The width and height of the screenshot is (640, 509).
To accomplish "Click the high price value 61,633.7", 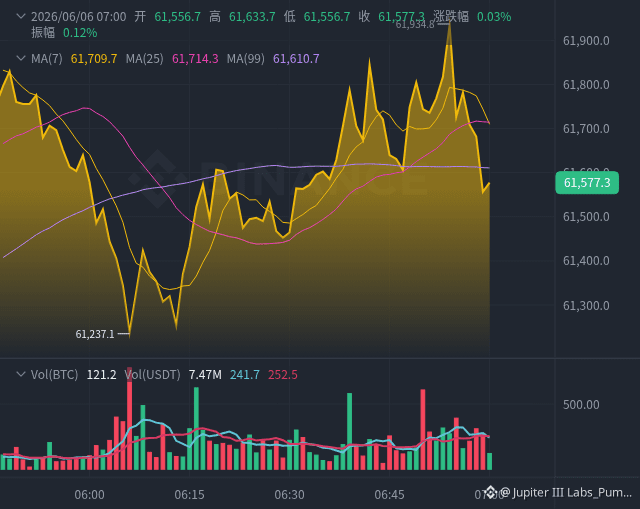I will click(252, 17).
